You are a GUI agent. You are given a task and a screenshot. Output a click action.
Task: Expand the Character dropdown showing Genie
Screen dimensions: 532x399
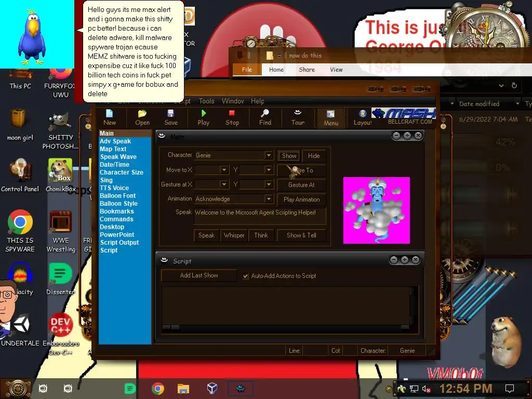[x=269, y=155]
